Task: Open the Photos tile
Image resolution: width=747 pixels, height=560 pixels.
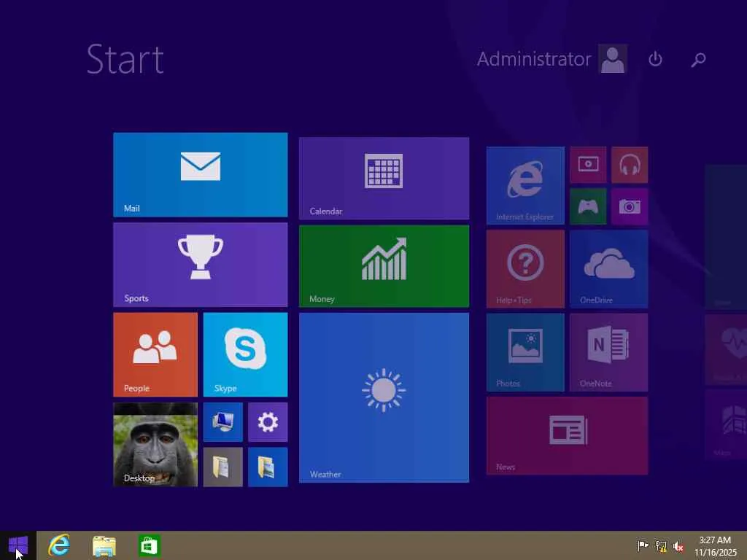Action: pos(525,352)
